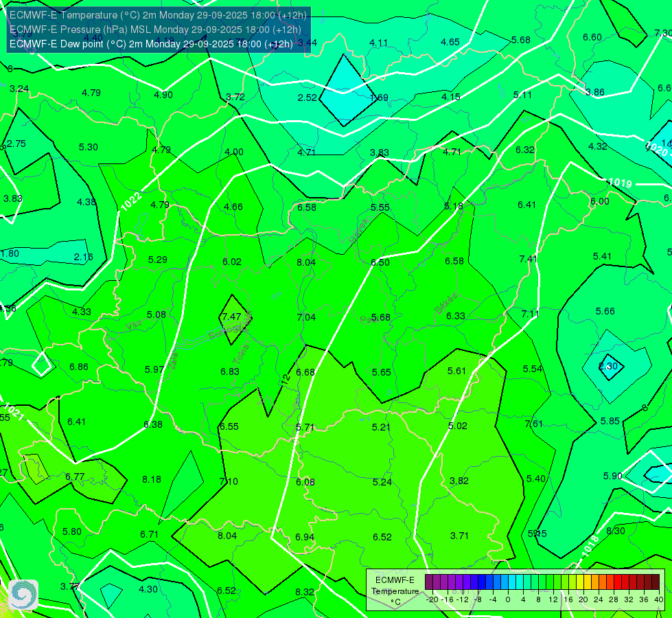Click the 8.30 dew point value
Image resolution: width=672 pixels, height=618 pixels.
click(x=616, y=531)
